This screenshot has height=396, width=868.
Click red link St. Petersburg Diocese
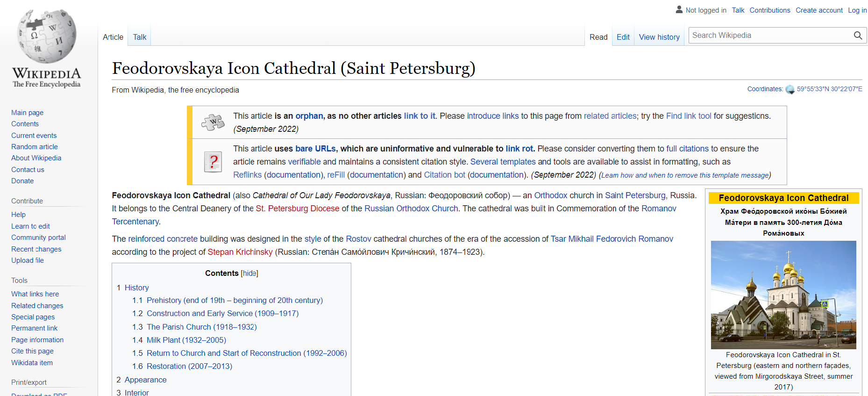pos(298,209)
